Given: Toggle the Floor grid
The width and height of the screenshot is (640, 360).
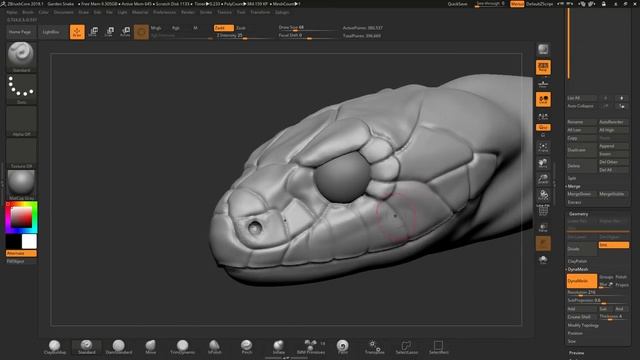Looking at the screenshot, I should click(x=543, y=84).
